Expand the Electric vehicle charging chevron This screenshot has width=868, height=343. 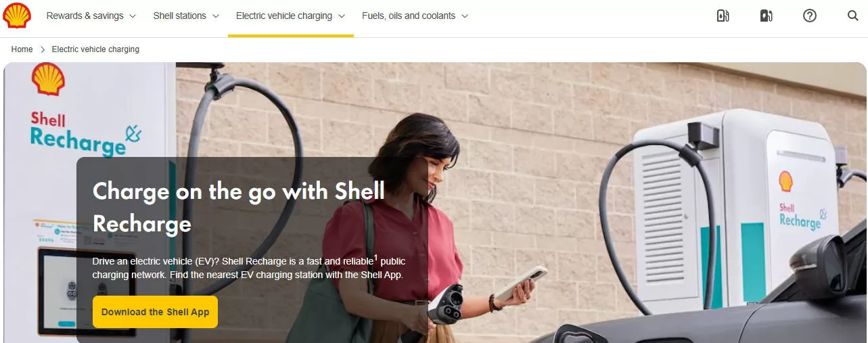coord(342,16)
